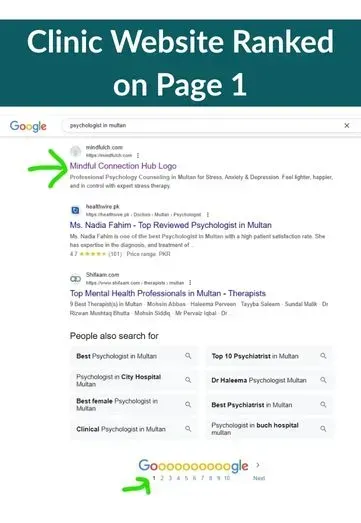Viewport: 361px width, 523px height.
Task: Select Top 10 Psychiatrist in Multan suggestion
Action: click(270, 356)
